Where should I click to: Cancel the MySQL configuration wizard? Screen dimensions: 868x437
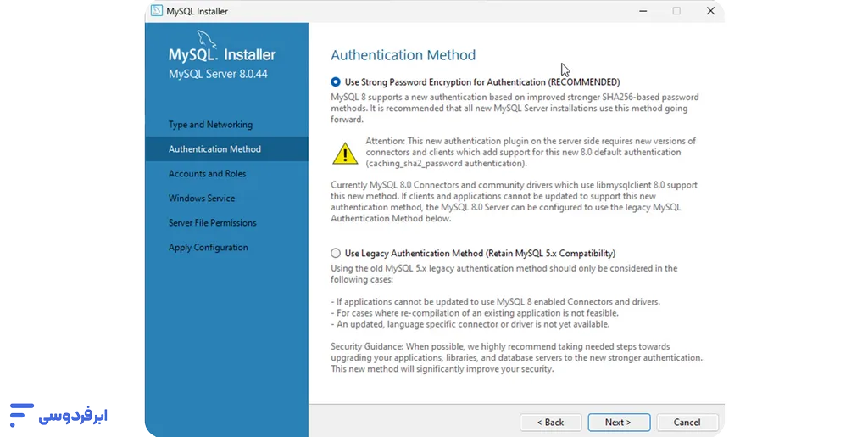click(687, 422)
